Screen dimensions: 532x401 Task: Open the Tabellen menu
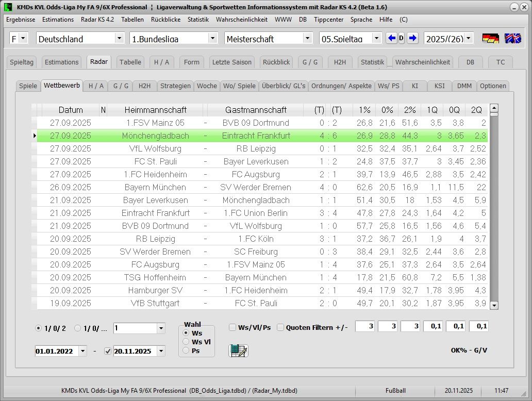point(132,20)
